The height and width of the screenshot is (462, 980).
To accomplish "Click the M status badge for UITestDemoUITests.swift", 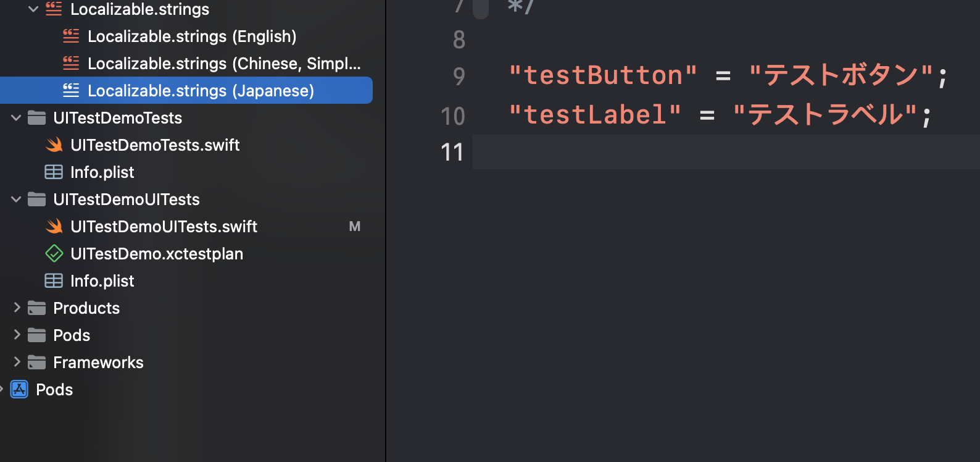I will [355, 227].
